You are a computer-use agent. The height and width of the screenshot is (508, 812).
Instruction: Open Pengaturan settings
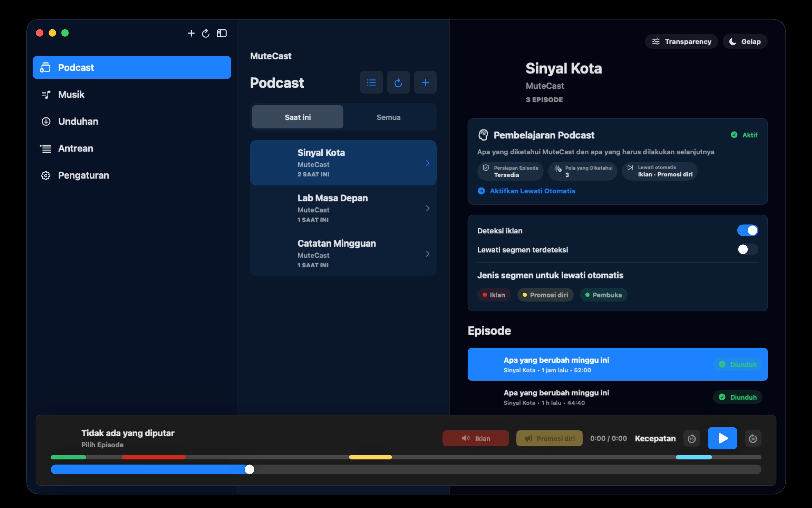click(x=132, y=175)
